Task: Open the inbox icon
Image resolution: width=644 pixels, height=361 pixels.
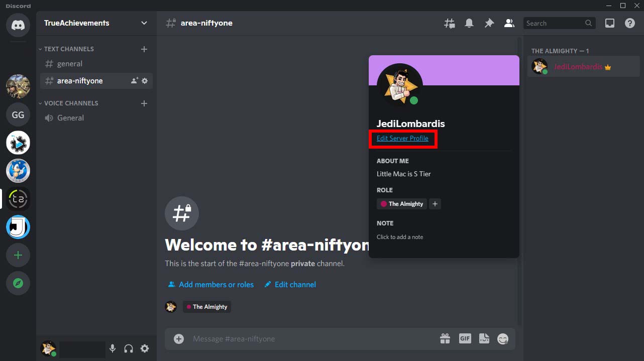Action: (609, 23)
